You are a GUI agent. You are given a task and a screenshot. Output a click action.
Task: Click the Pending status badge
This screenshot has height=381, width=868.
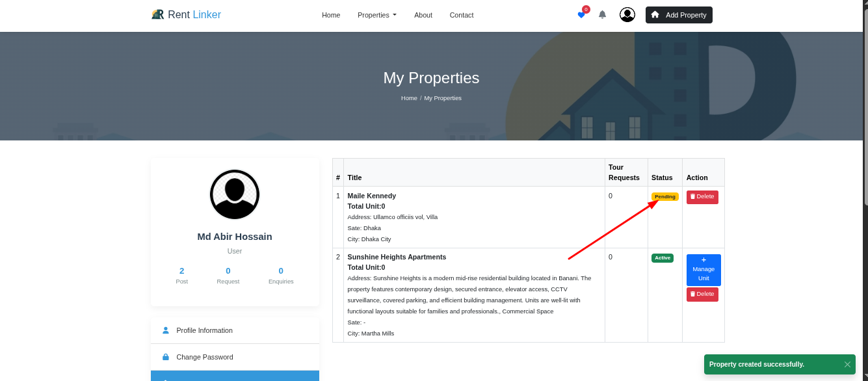click(x=664, y=196)
